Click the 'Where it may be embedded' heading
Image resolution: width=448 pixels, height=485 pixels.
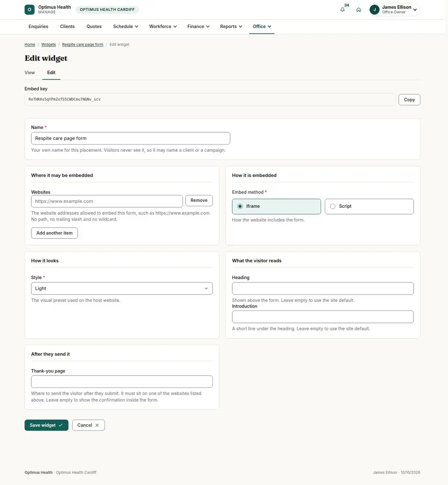(x=62, y=175)
